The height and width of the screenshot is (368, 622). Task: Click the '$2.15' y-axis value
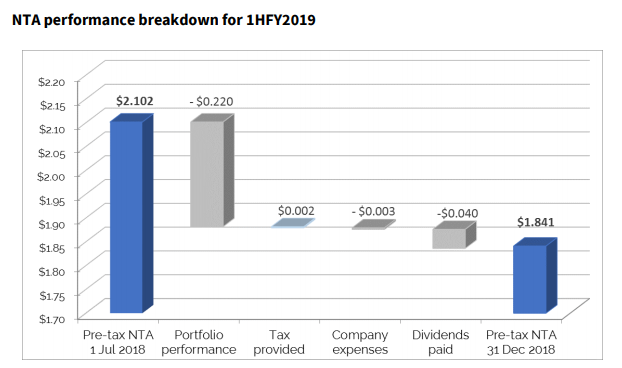(x=52, y=105)
